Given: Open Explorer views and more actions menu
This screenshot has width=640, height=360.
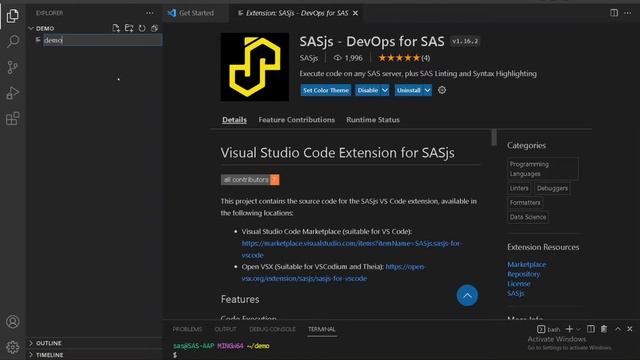Looking at the screenshot, I should pos(150,13).
